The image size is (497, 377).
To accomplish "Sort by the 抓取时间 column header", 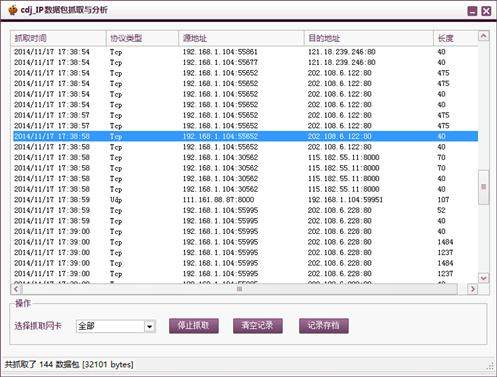I will point(58,38).
